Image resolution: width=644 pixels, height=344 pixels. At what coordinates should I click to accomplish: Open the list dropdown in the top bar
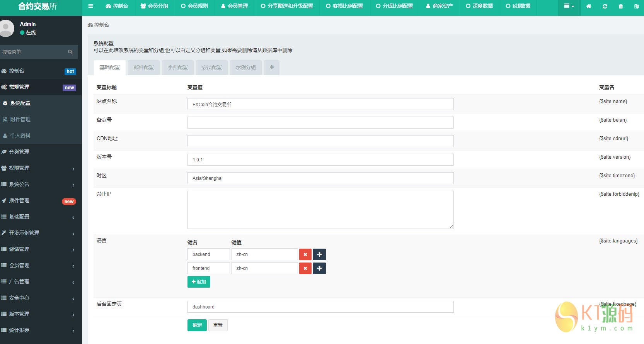[569, 6]
